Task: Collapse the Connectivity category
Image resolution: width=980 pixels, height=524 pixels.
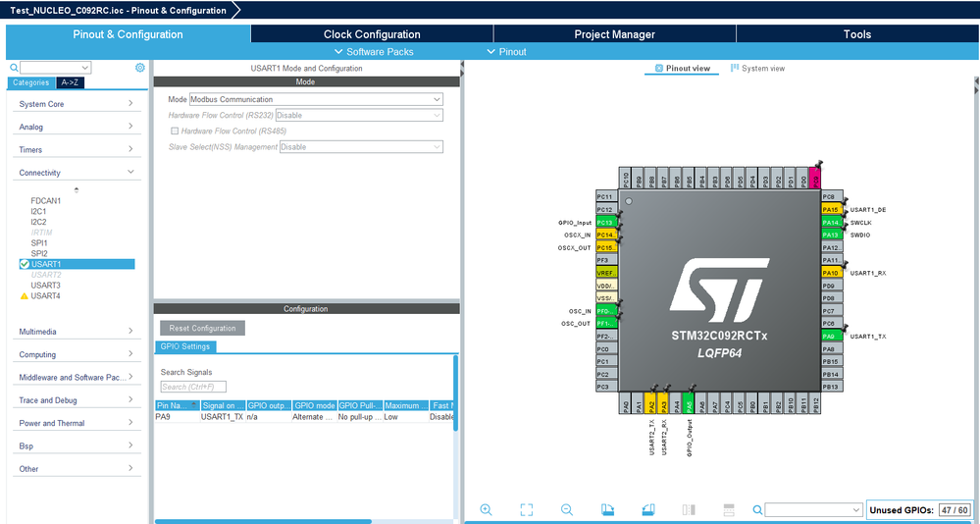Action: tap(77, 173)
